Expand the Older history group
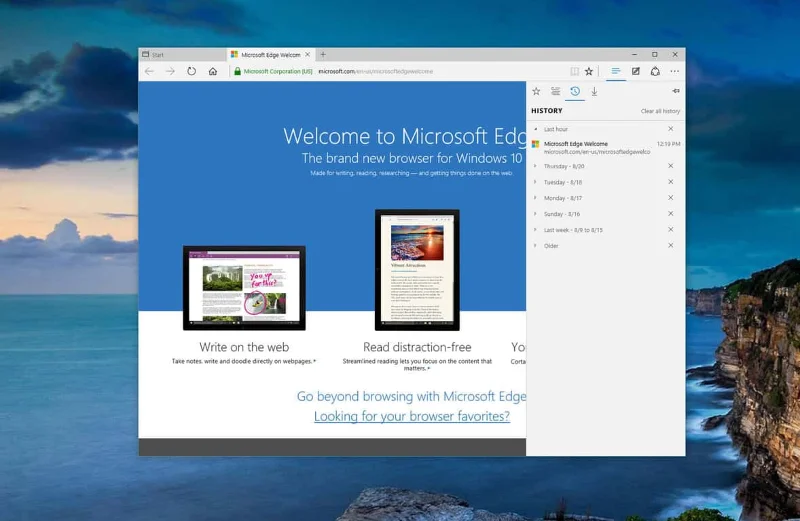 click(535, 246)
